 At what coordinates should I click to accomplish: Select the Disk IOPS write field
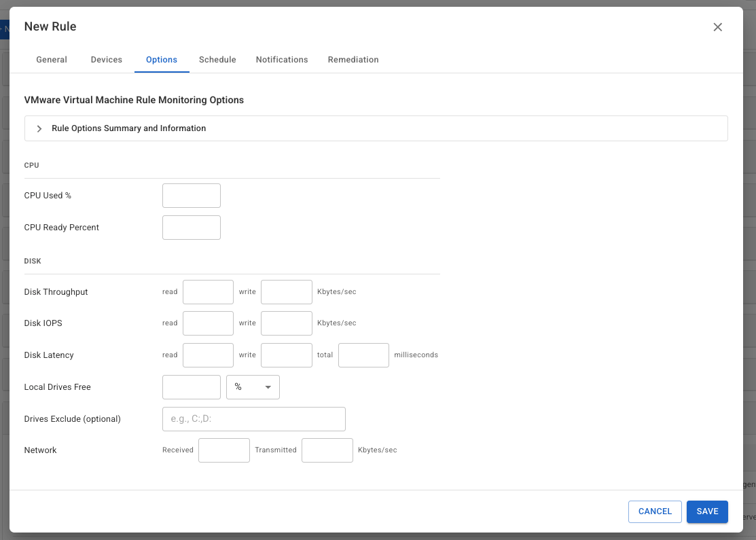click(287, 323)
